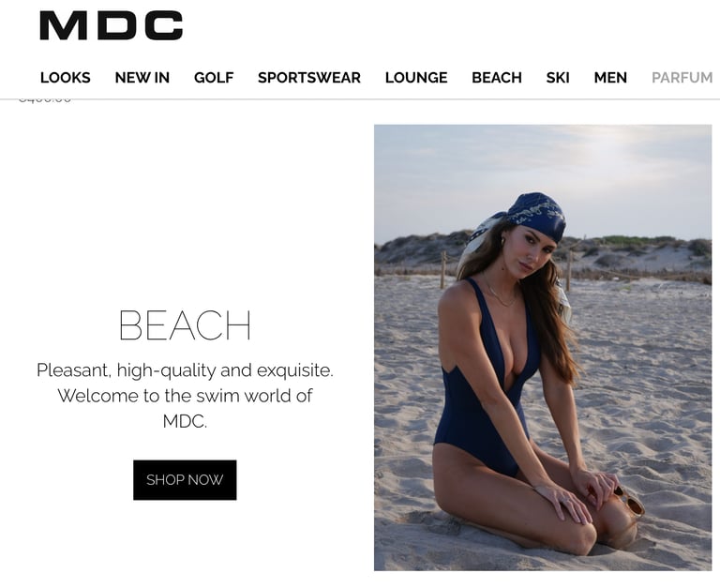720x588 pixels.
Task: Click the large BEACH heading
Action: (185, 325)
